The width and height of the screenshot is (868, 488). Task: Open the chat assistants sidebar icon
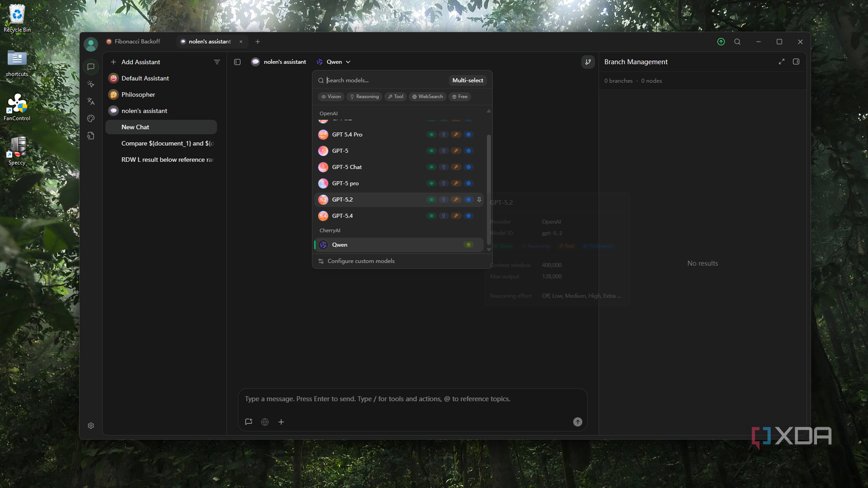click(91, 67)
